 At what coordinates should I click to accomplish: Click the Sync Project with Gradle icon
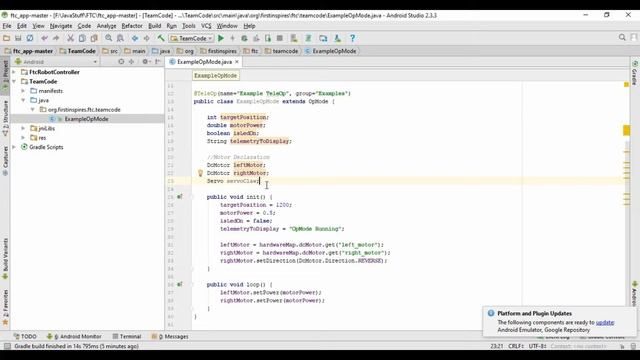pos(308,38)
